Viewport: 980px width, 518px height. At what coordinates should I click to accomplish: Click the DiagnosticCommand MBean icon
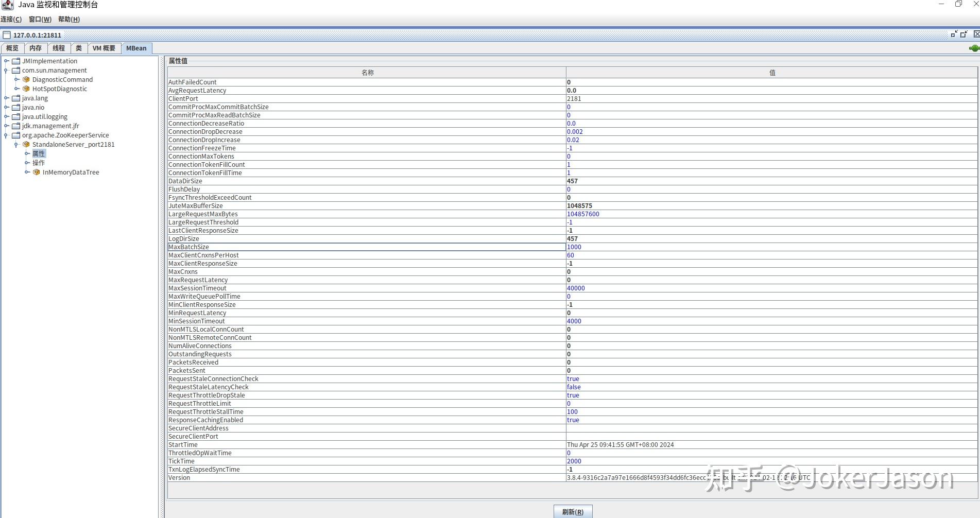click(x=26, y=79)
